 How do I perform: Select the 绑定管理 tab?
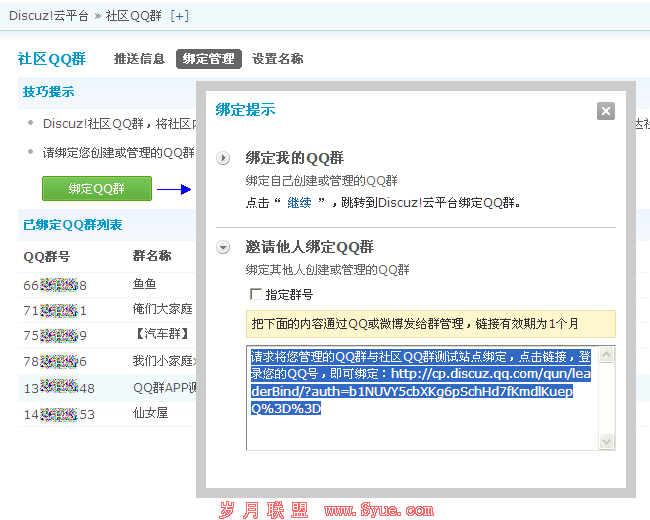pyautogui.click(x=209, y=59)
